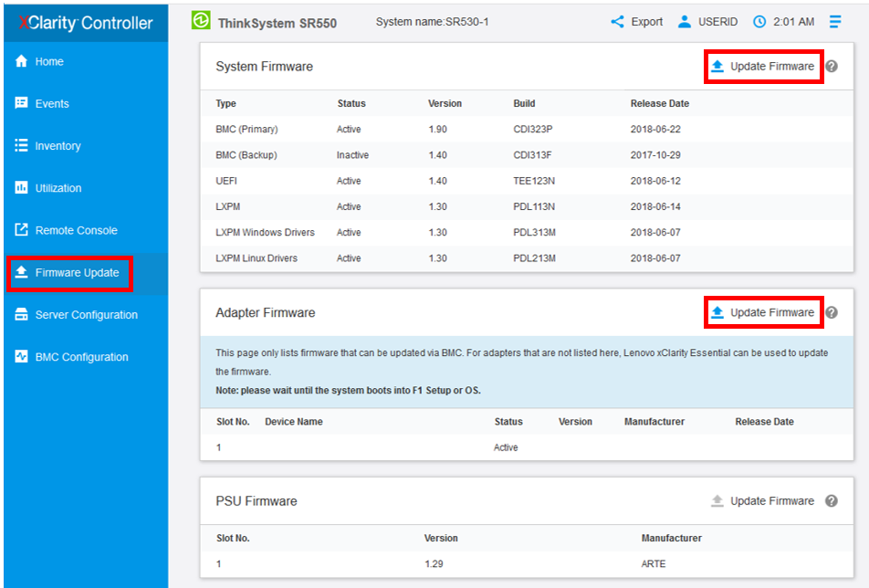Click Update Firmware for Adapter Firmware
Screen dimensions: 869x588
click(x=763, y=312)
